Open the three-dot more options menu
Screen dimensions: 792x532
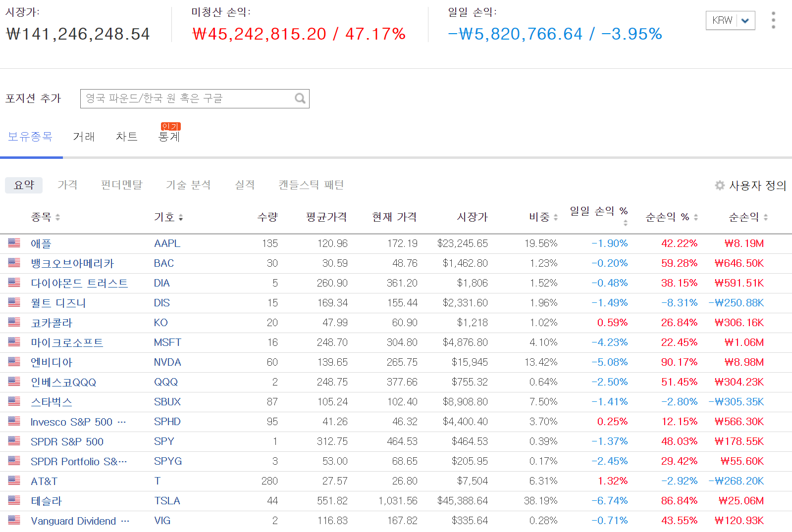(773, 20)
